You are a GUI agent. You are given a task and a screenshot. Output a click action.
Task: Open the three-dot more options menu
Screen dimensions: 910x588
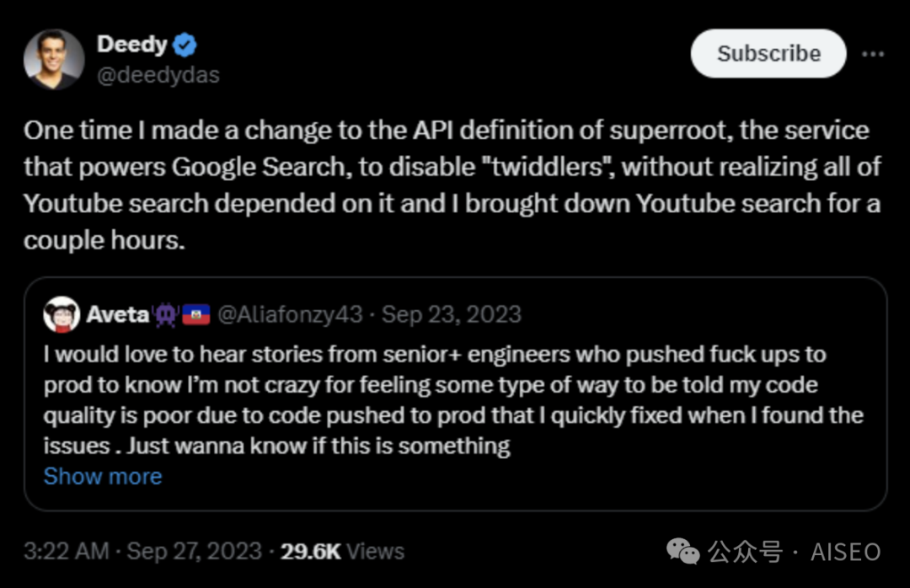pos(872,53)
